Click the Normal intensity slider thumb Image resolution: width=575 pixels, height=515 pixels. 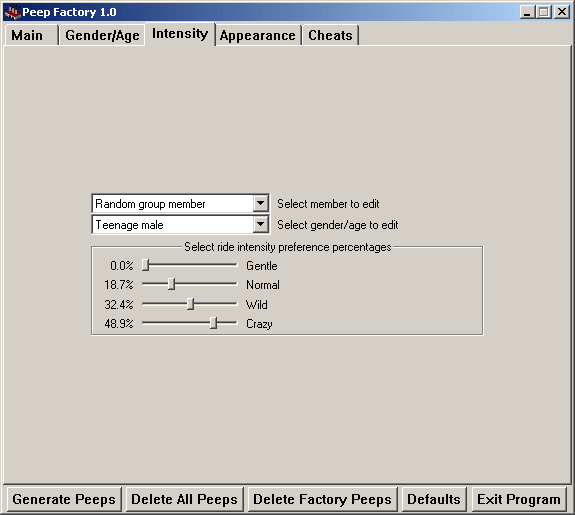click(171, 284)
